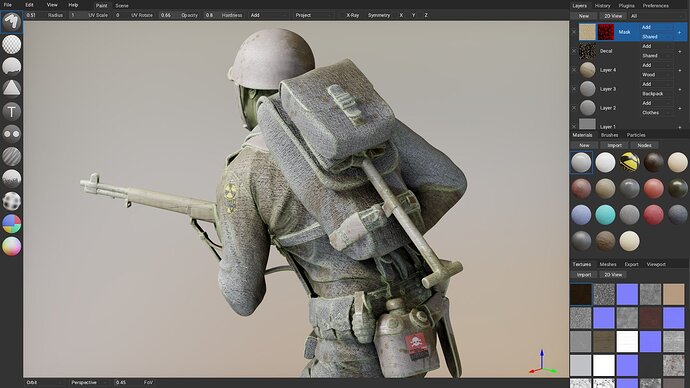
Task: Select the yellow-black striped material
Action: point(629,162)
